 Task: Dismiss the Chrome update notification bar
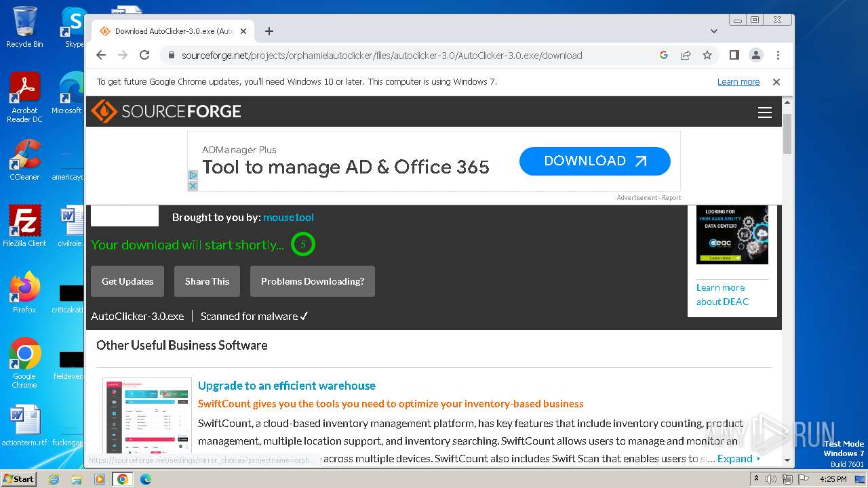776,82
